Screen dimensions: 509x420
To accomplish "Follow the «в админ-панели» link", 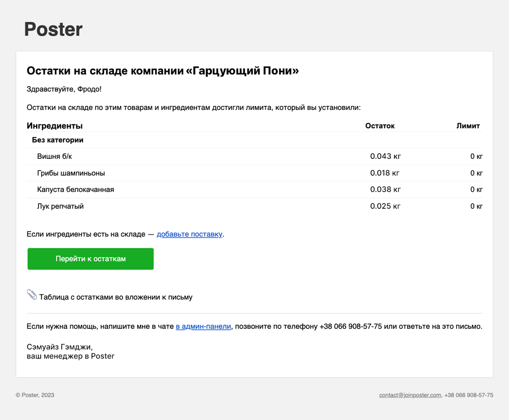I will 203,326.
